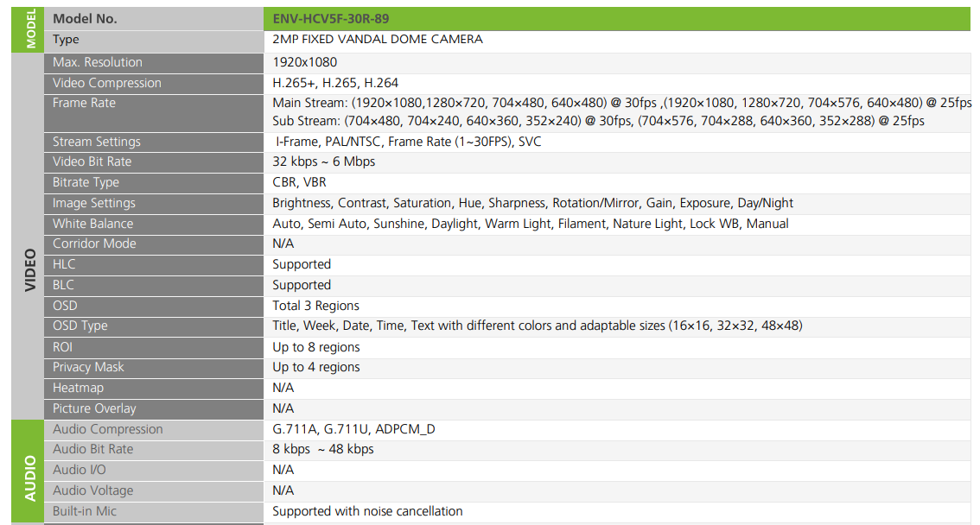Viewport: 980px width, 525px height.
Task: Select the Privacy Mask row label
Action: pyautogui.click(x=88, y=367)
